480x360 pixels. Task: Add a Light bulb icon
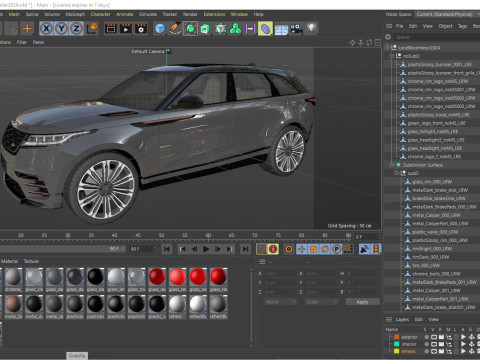311,29
